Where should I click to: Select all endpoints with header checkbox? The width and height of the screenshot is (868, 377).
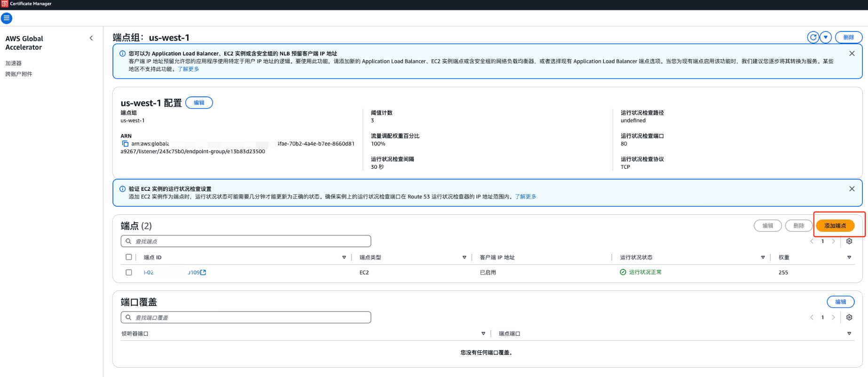point(129,257)
